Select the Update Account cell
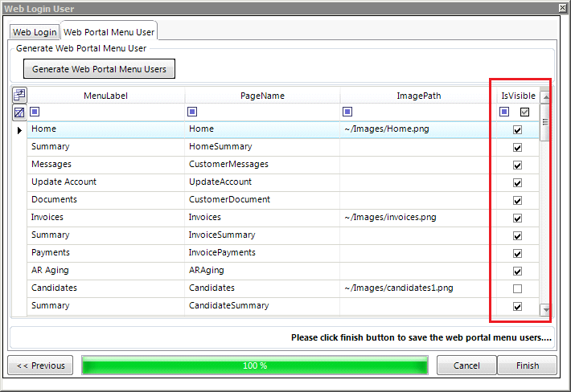The image size is (571, 392). [x=105, y=182]
